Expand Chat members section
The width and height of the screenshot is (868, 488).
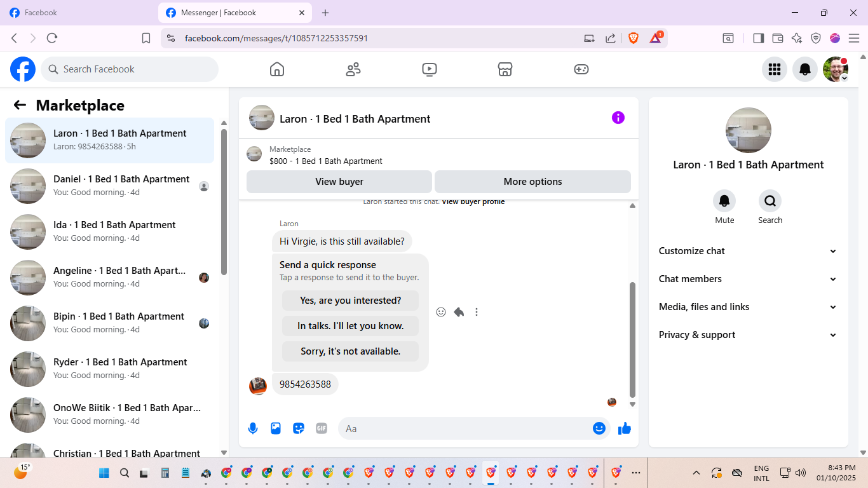[x=748, y=279]
